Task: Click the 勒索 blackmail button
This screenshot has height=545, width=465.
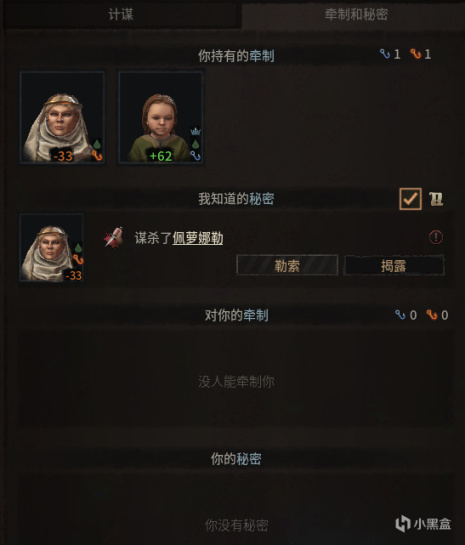Action: pos(287,266)
